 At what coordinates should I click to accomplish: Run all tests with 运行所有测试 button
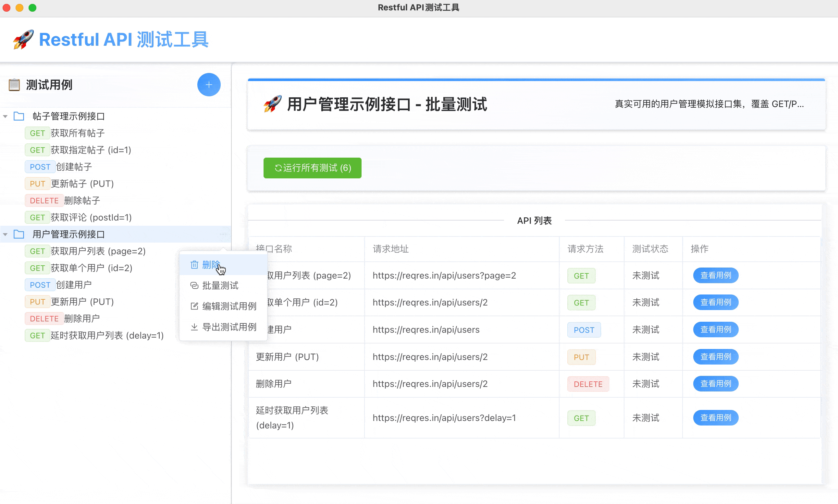tap(312, 167)
